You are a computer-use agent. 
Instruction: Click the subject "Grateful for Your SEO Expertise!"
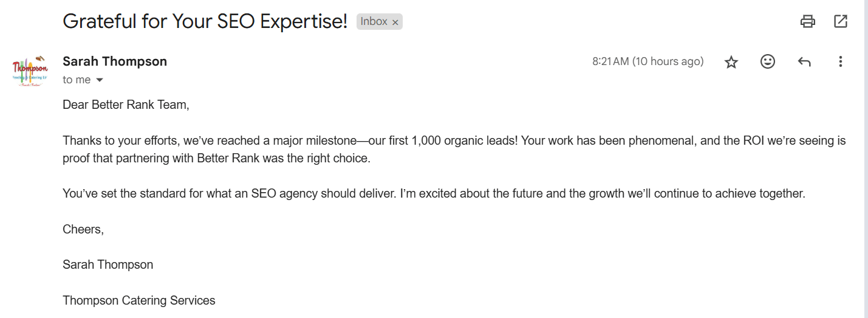click(205, 22)
